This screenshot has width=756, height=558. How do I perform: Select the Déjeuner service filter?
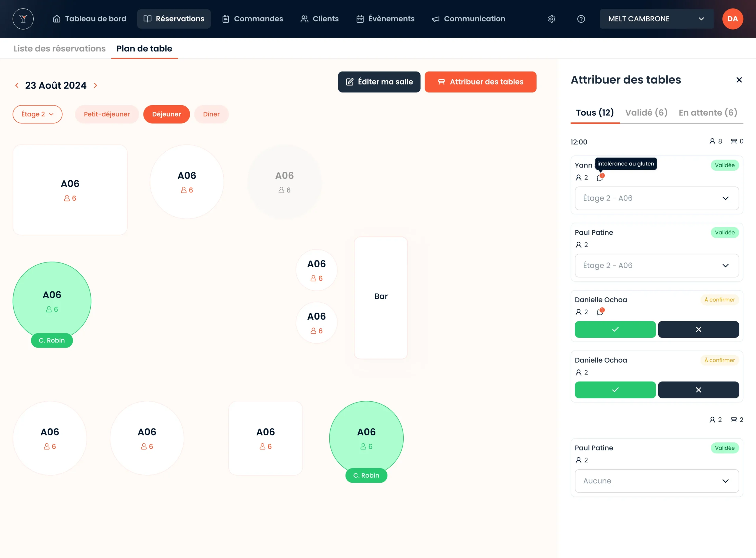pos(166,114)
